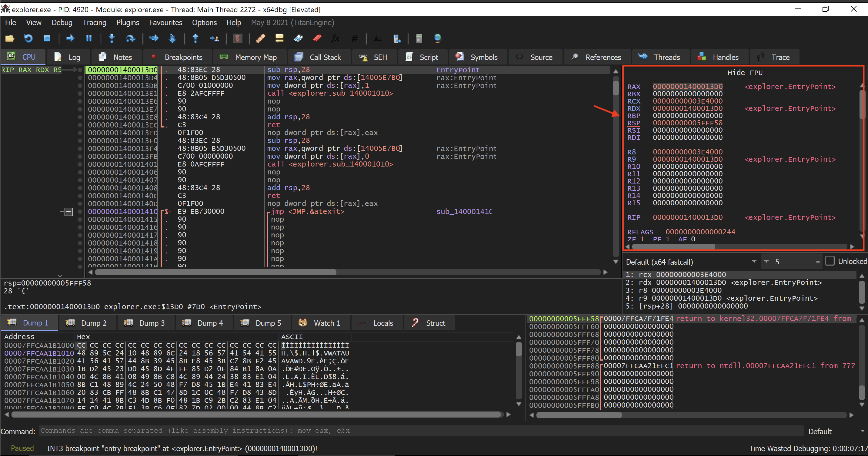Open the Debug menu
This screenshot has width=868, height=456.
pos(62,22)
